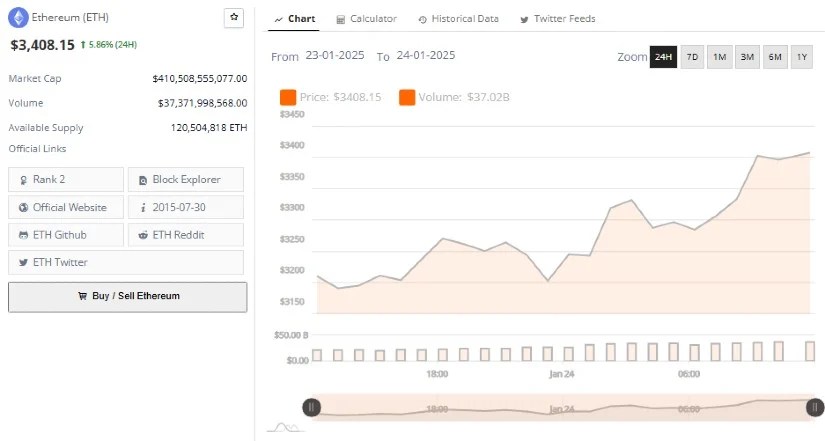Click the Ethereum logo icon

click(x=18, y=17)
